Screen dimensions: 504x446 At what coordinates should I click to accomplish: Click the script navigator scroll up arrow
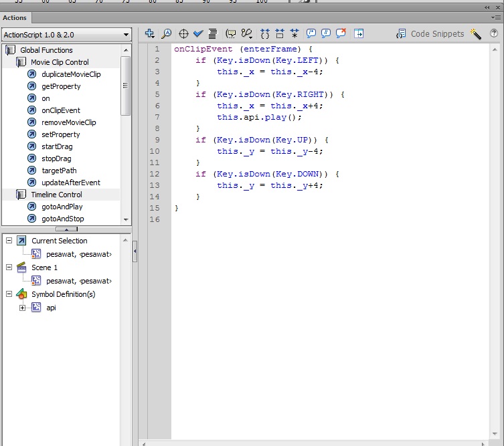[125, 240]
